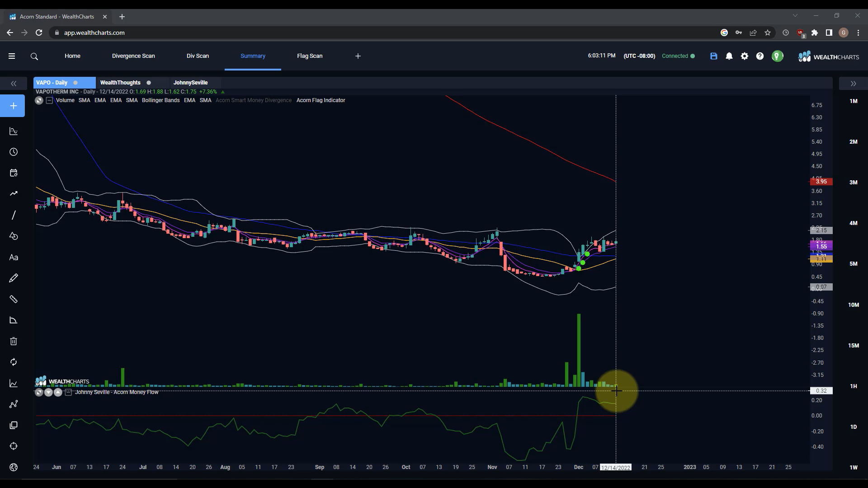Expand the right panel with double chevron
Image resolution: width=868 pixels, height=488 pixels.
pyautogui.click(x=853, y=84)
